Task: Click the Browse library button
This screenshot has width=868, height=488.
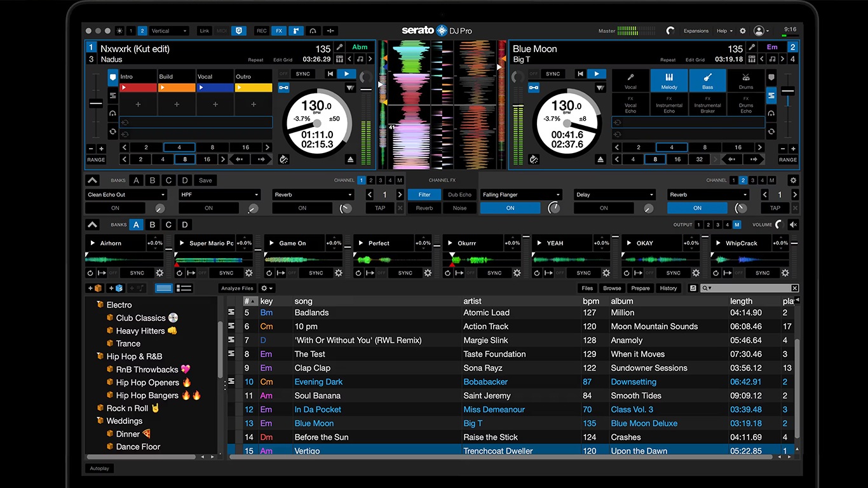Action: coord(611,288)
